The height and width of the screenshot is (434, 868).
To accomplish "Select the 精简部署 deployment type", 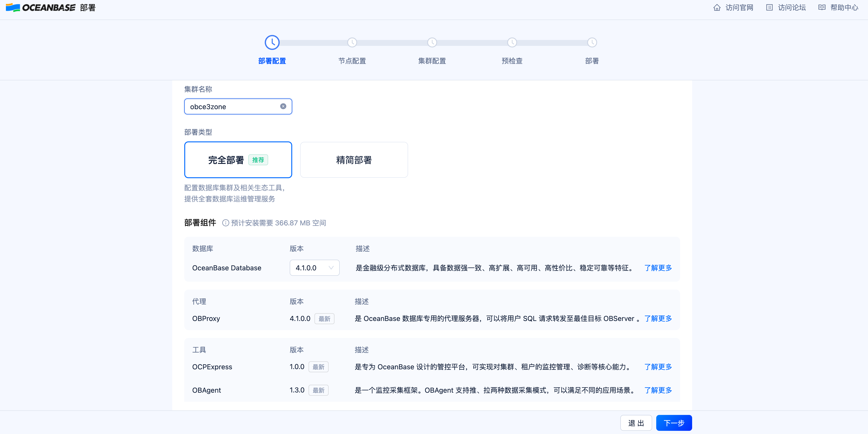I will 354,160.
